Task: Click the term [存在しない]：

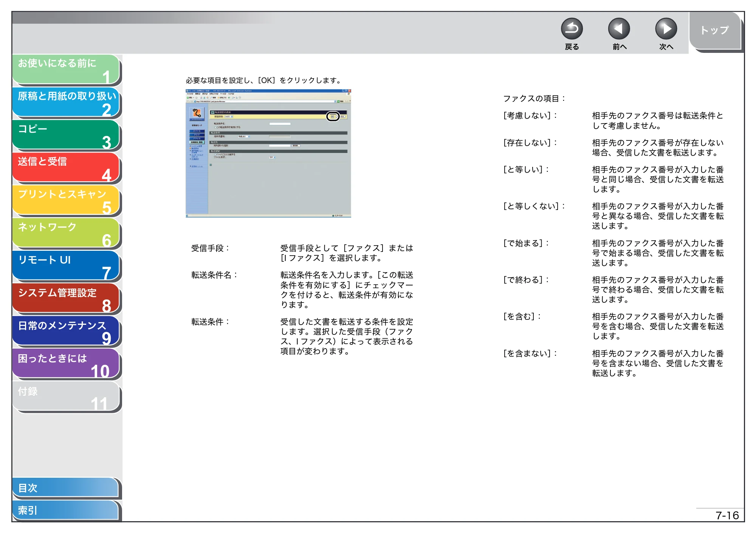Action: coord(530,143)
